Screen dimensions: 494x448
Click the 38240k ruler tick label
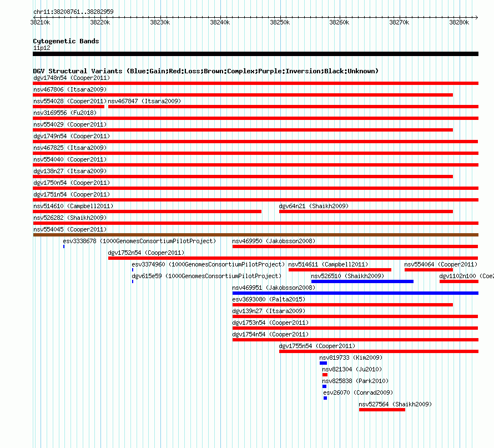coord(220,22)
